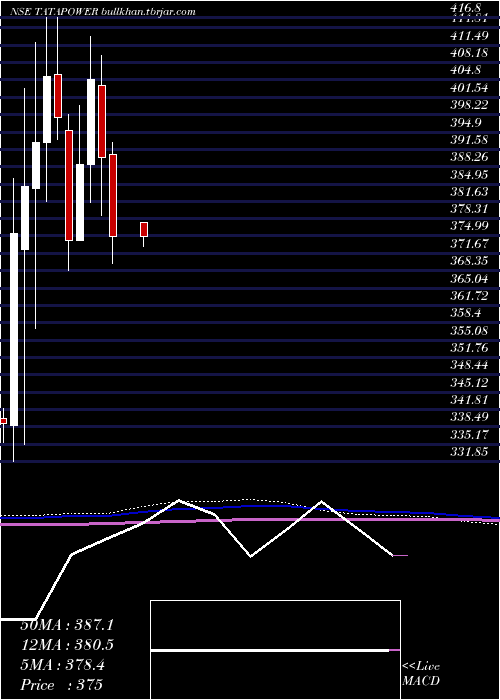Click the 416.8 price label
500x700 pixels.
(466, 8)
